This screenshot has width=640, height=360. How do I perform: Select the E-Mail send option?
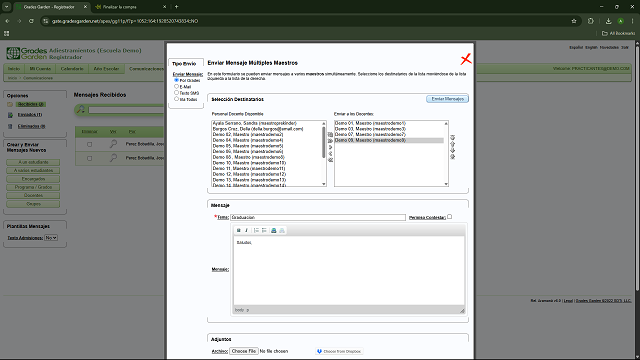176,86
